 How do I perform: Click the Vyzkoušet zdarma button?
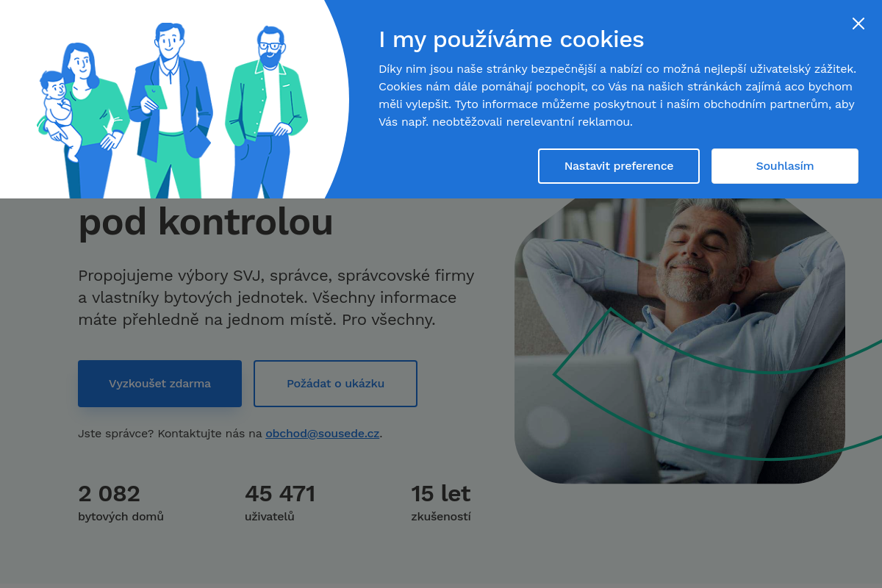(159, 384)
